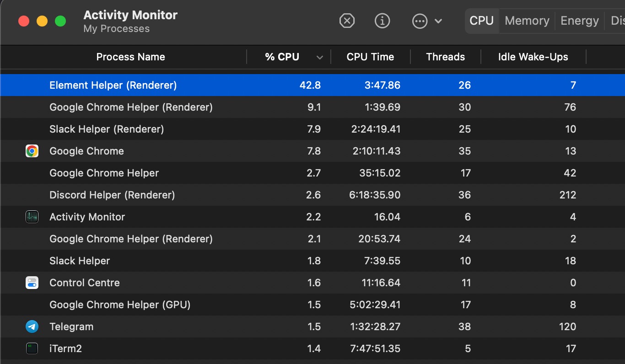Screen dimensions: 625x364
Task: Select the Google Chrome process name
Action: (x=86, y=151)
